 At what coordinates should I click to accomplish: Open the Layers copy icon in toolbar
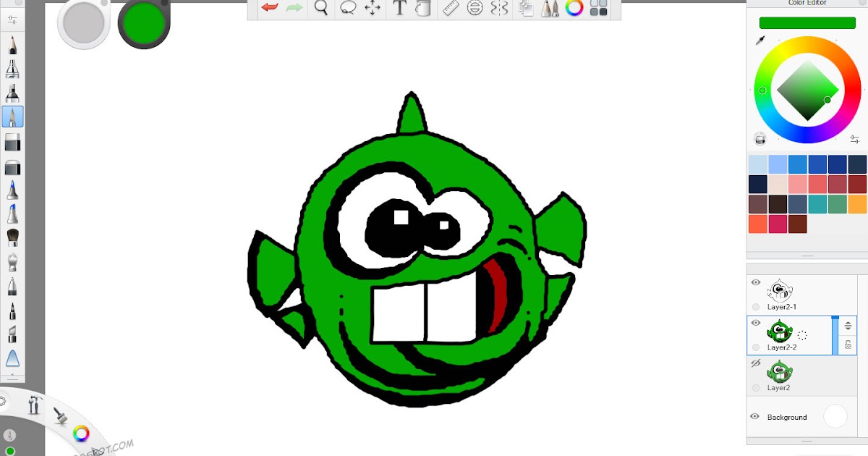[x=527, y=8]
